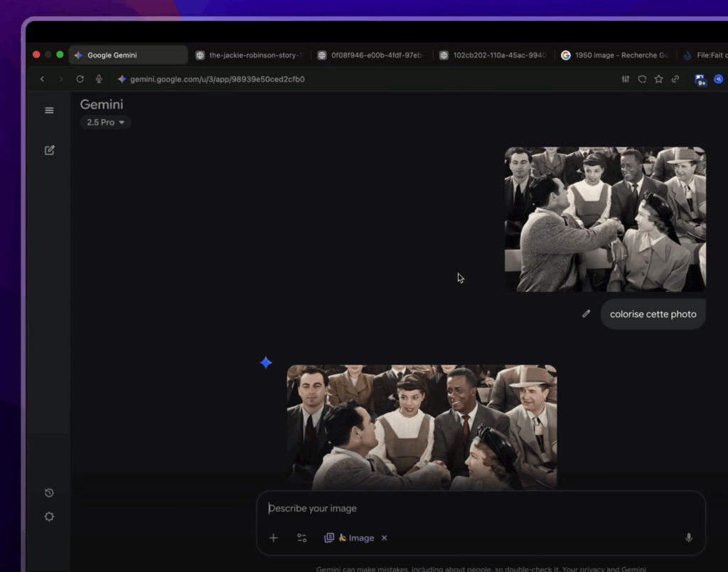Start a new chat with the compose icon
Image resolution: width=728 pixels, height=572 pixels.
pos(49,150)
